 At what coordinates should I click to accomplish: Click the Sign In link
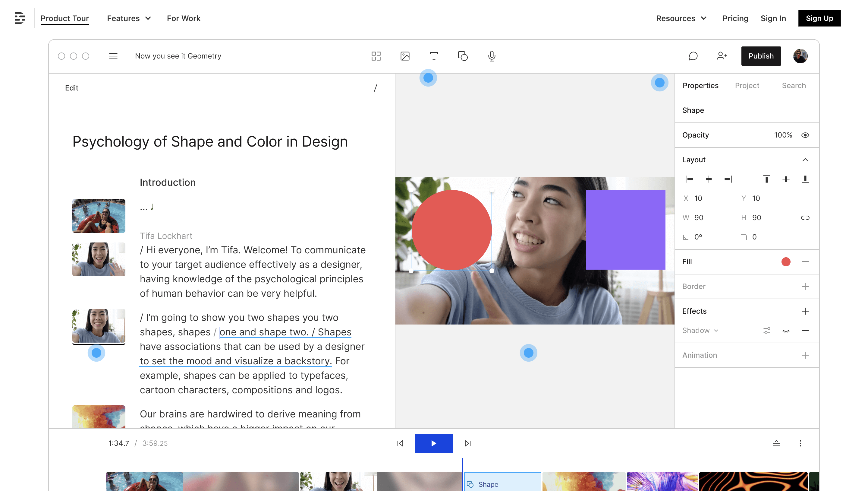(x=773, y=18)
